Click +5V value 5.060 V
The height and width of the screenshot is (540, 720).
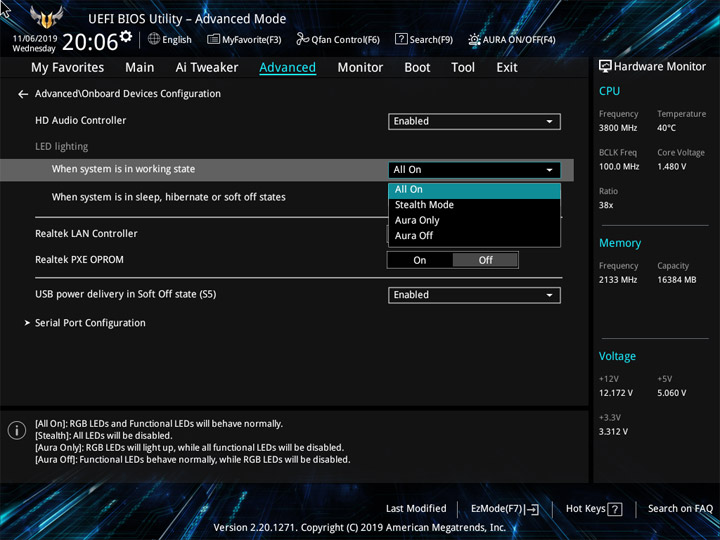click(671, 393)
